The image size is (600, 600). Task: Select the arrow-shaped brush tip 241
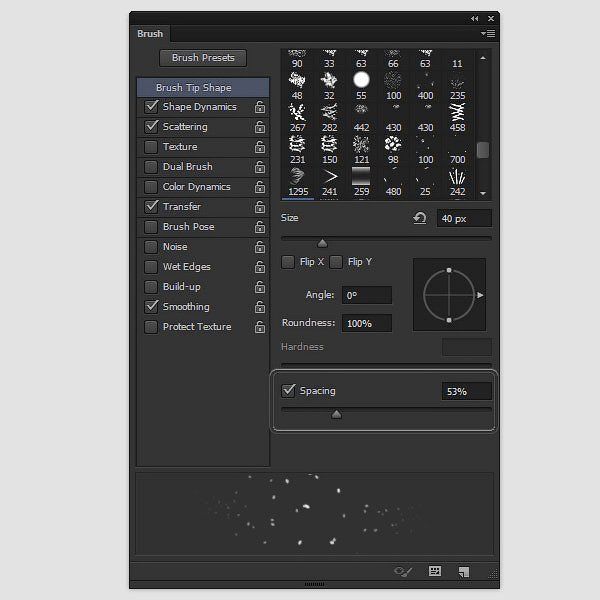click(329, 182)
